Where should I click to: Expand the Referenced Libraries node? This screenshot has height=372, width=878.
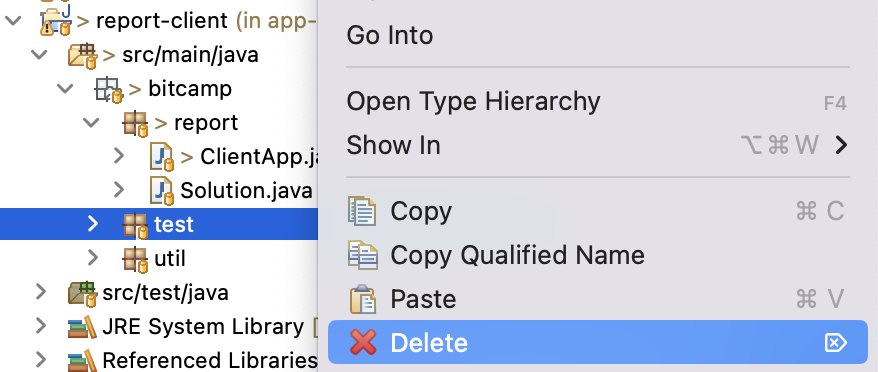click(40, 360)
